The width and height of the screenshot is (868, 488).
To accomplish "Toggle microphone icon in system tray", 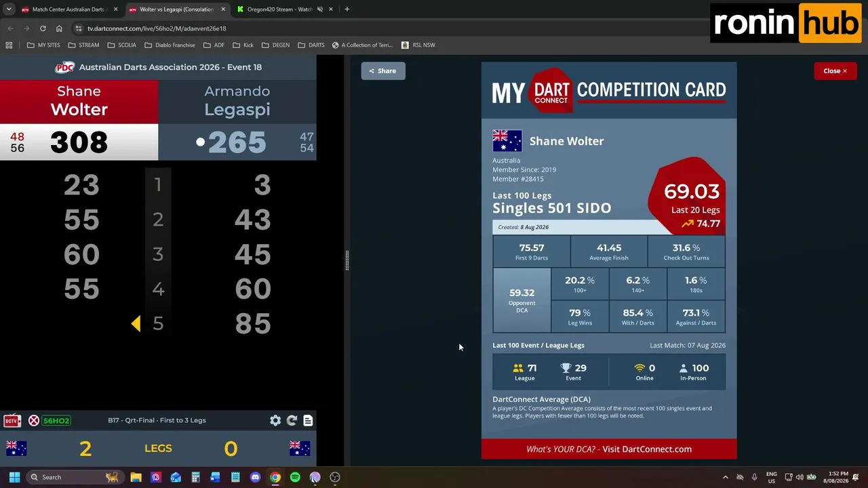I will 754,477.
